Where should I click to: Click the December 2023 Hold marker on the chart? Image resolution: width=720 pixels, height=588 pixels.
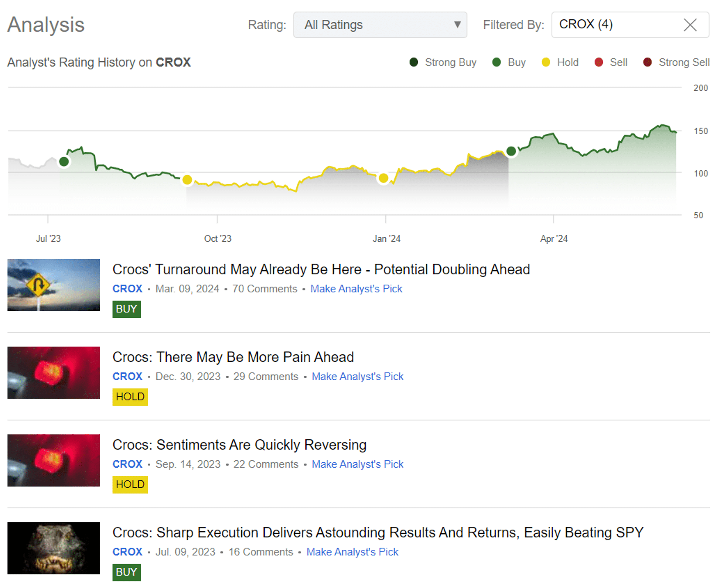click(383, 178)
